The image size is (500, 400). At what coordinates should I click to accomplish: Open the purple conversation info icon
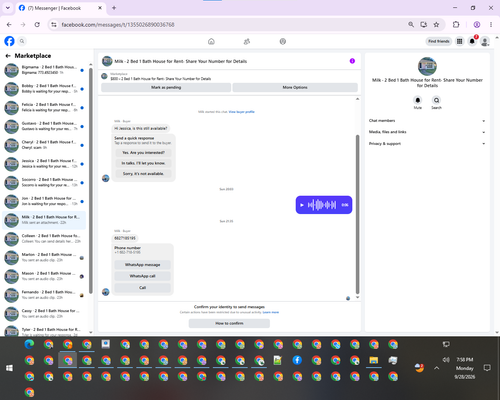[x=352, y=61]
